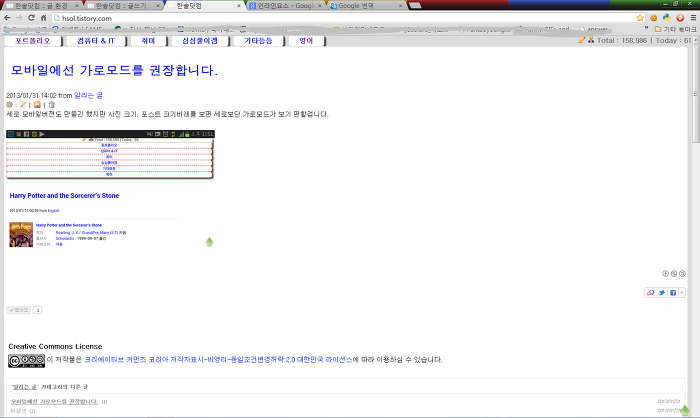700x418 pixels.
Task: Close the active 한솔닷컴 tab
Action: (238, 6)
